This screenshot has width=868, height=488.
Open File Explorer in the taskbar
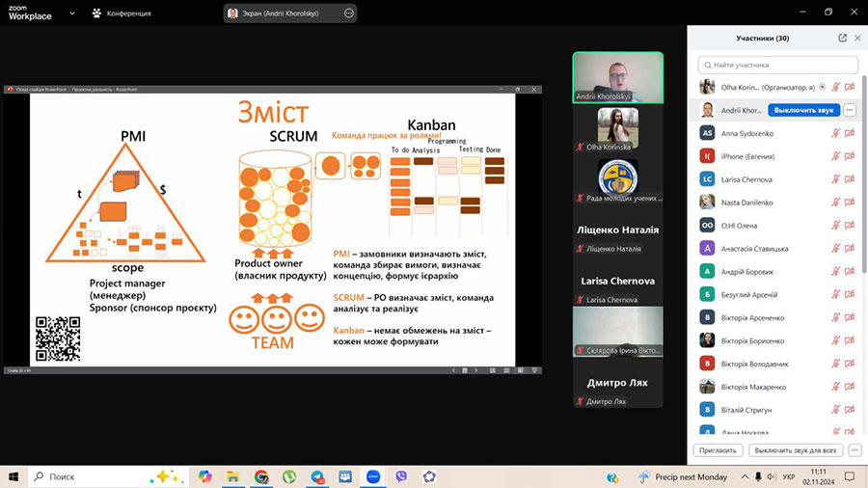coord(233,476)
